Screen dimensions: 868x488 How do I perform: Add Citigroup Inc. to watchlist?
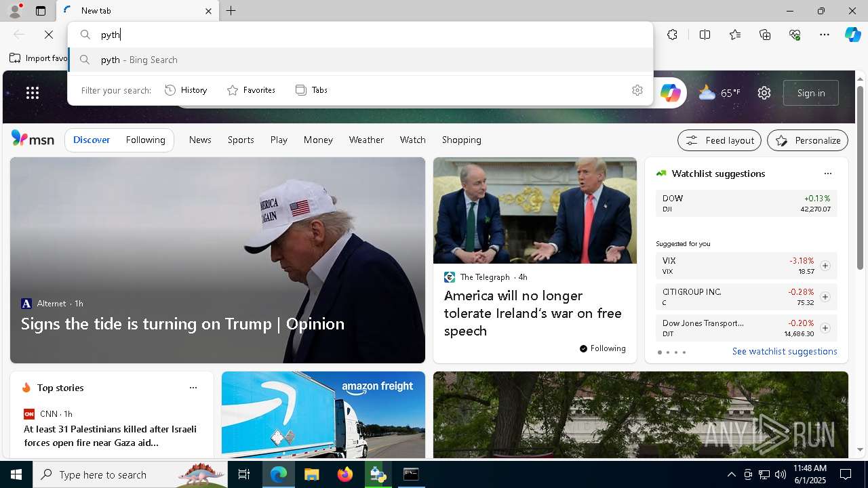pyautogui.click(x=825, y=297)
